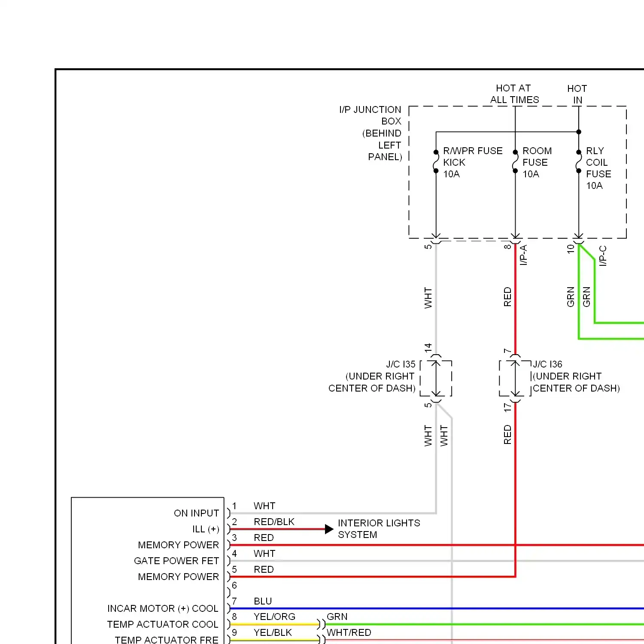This screenshot has width=644, height=644.
Task: Click the R/WPR FUSE KICK 10A label
Action: (473, 162)
